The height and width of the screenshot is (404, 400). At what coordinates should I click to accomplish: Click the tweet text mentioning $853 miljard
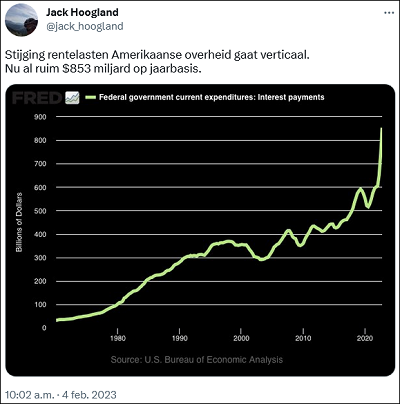pyautogui.click(x=103, y=69)
